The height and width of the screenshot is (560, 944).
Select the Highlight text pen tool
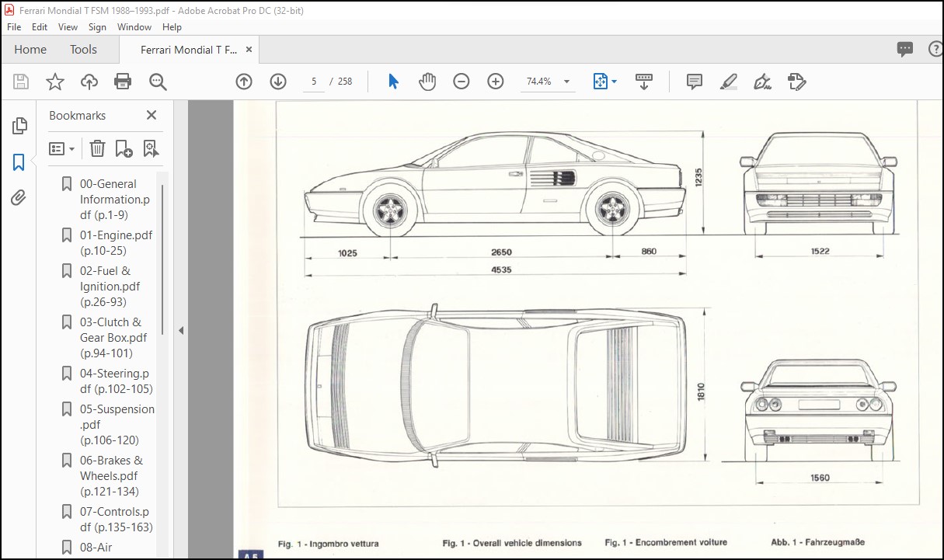pos(728,82)
